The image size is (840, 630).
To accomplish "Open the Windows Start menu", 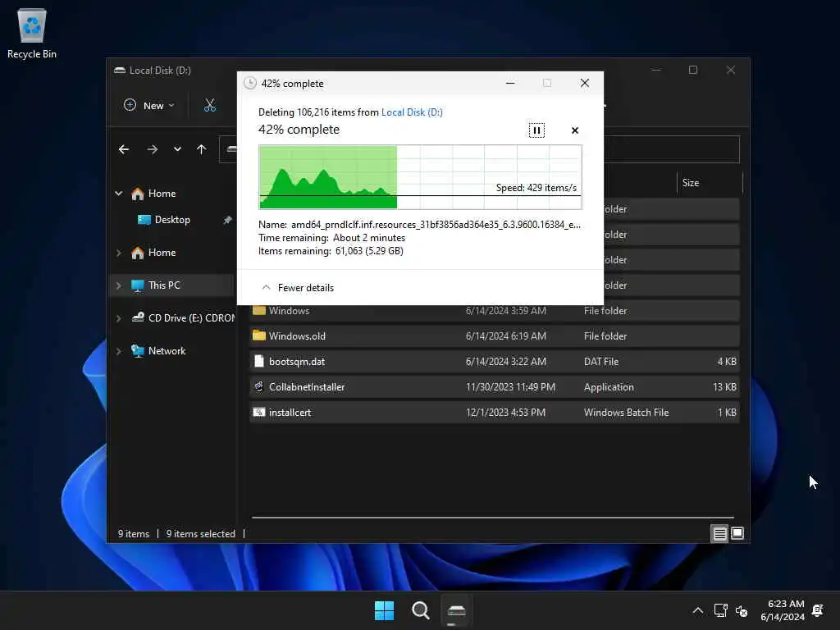I will click(384, 610).
